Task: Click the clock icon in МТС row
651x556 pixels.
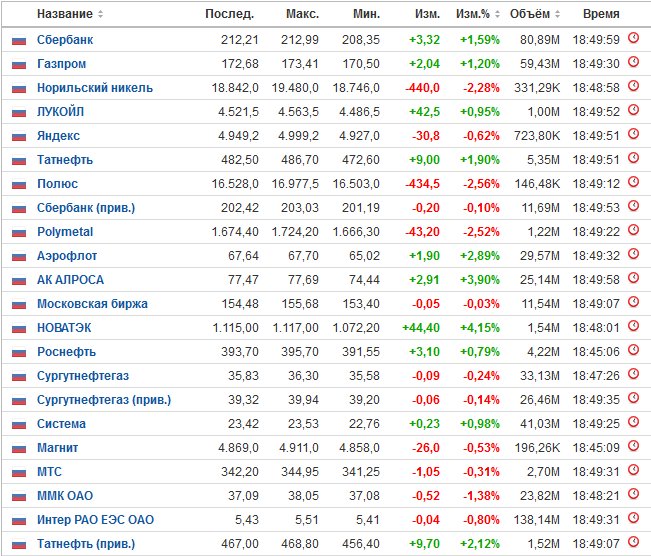Action: 633,470
